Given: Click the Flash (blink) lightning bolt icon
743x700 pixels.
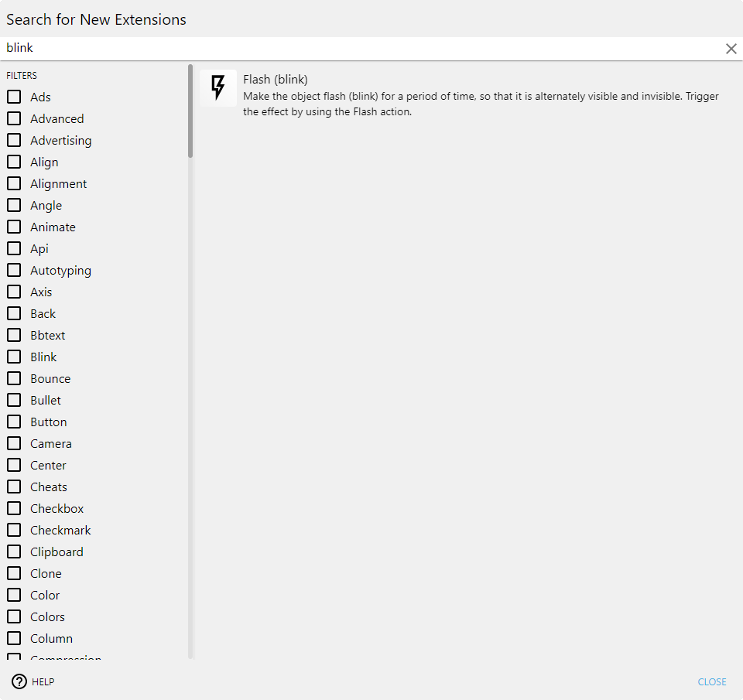Looking at the screenshot, I should [218, 88].
